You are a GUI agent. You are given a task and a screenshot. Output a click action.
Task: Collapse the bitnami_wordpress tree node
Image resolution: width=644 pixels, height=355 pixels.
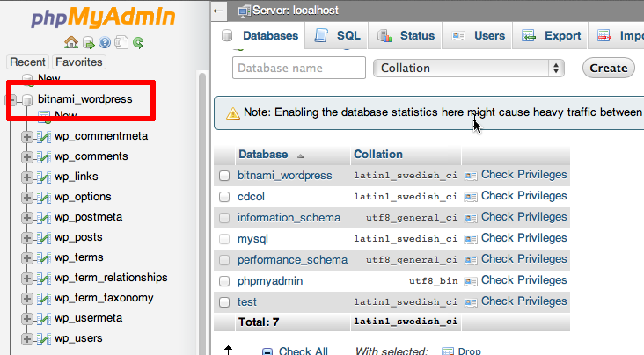(x=11, y=99)
